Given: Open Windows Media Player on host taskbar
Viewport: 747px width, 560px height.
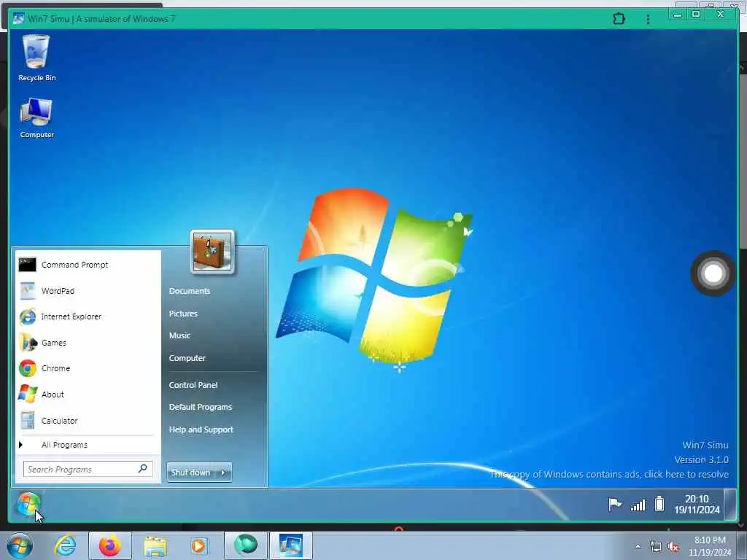Looking at the screenshot, I should point(198,545).
